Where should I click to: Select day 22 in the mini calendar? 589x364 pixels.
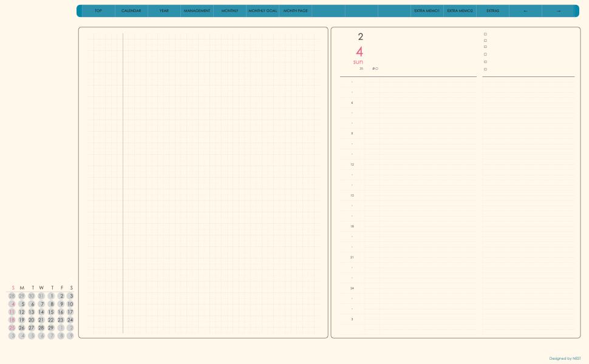coord(51,320)
